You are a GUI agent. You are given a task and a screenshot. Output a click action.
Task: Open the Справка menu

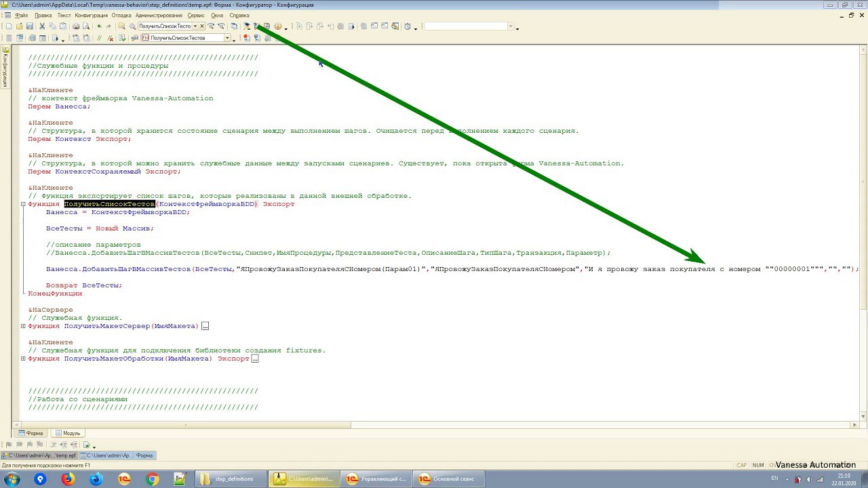[239, 15]
